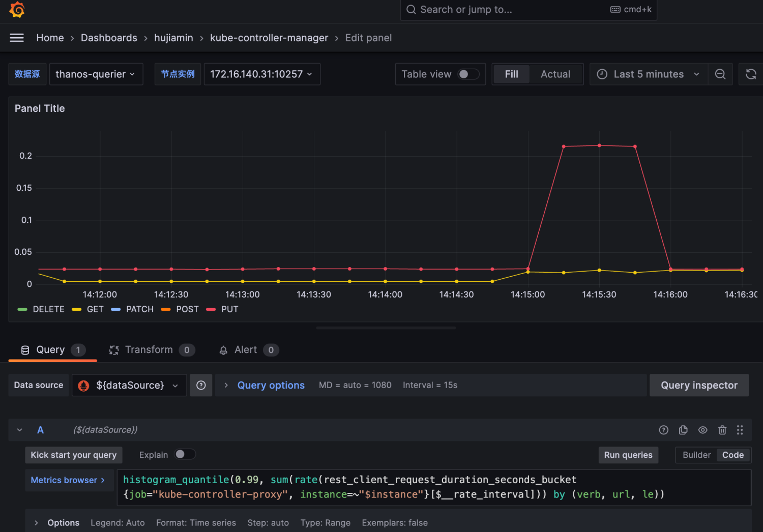Viewport: 763px width, 532px height.
Task: Duplicate query A with copy icon
Action: 683,430
